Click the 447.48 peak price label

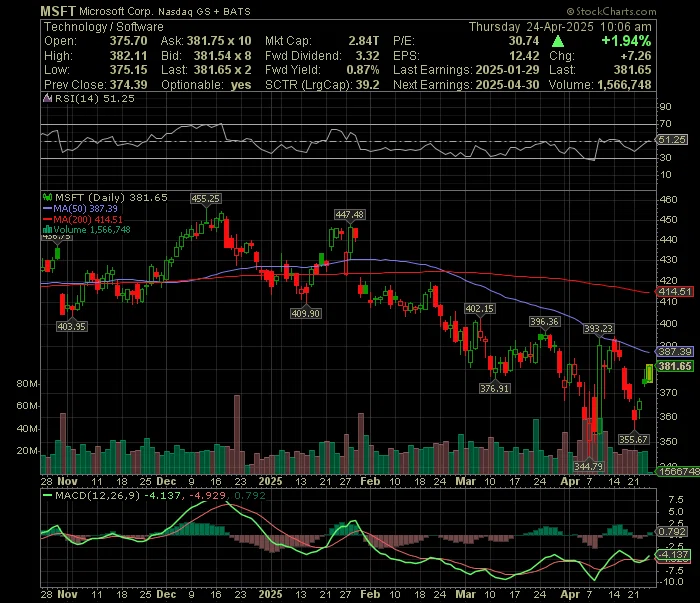[x=350, y=215]
